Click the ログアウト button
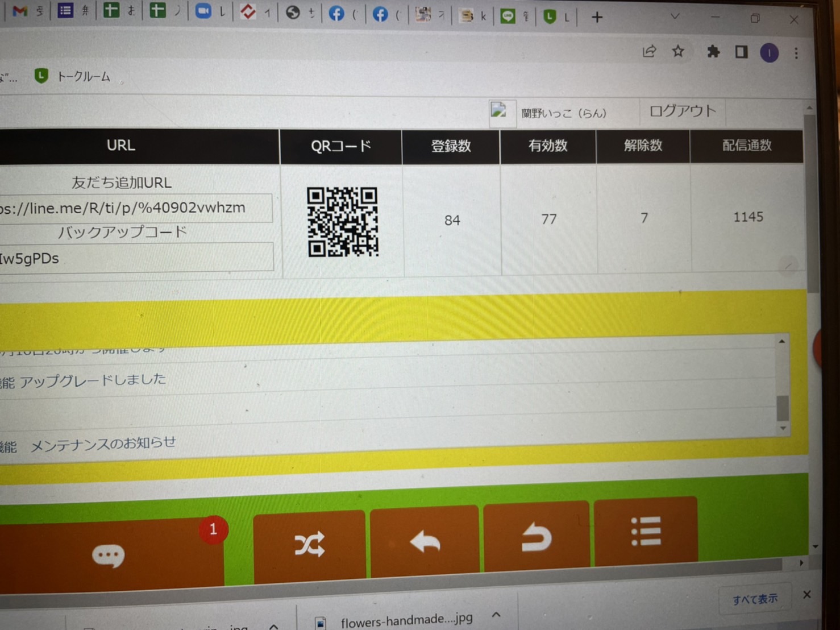Image resolution: width=840 pixels, height=630 pixels. coord(682,111)
